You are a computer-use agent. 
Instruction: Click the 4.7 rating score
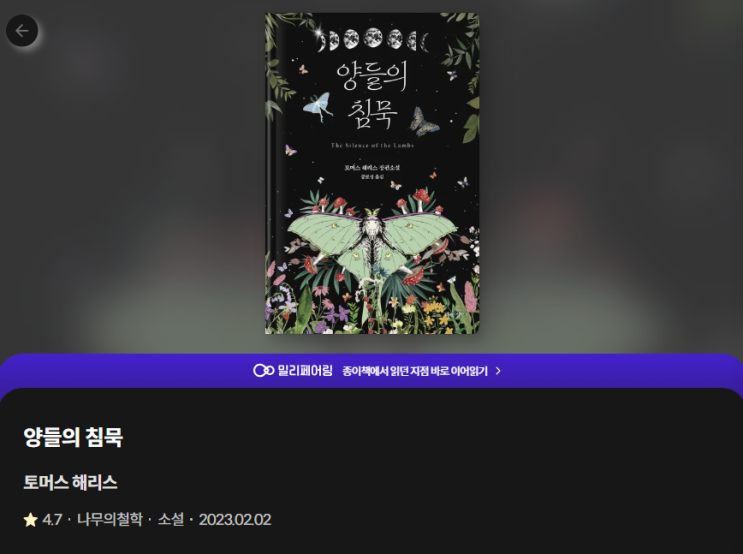point(52,520)
